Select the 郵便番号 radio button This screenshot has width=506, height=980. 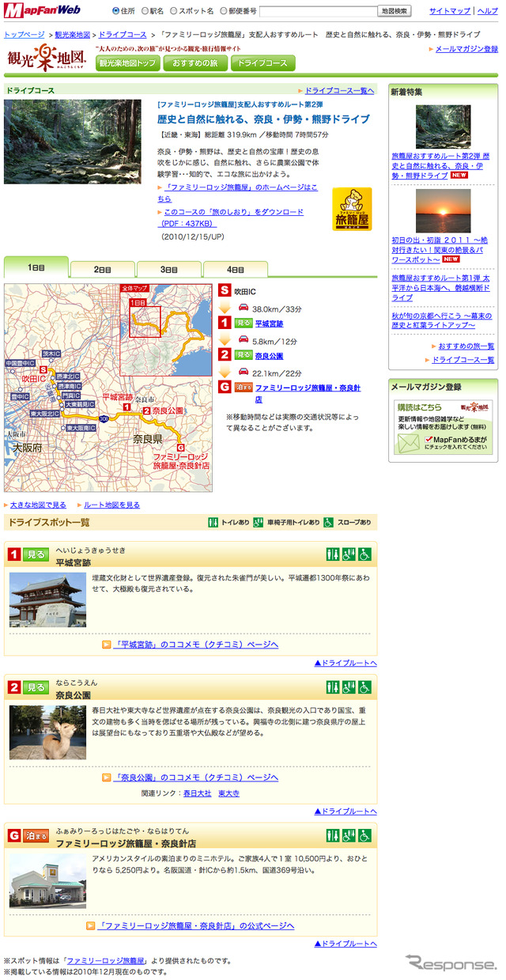click(x=224, y=11)
